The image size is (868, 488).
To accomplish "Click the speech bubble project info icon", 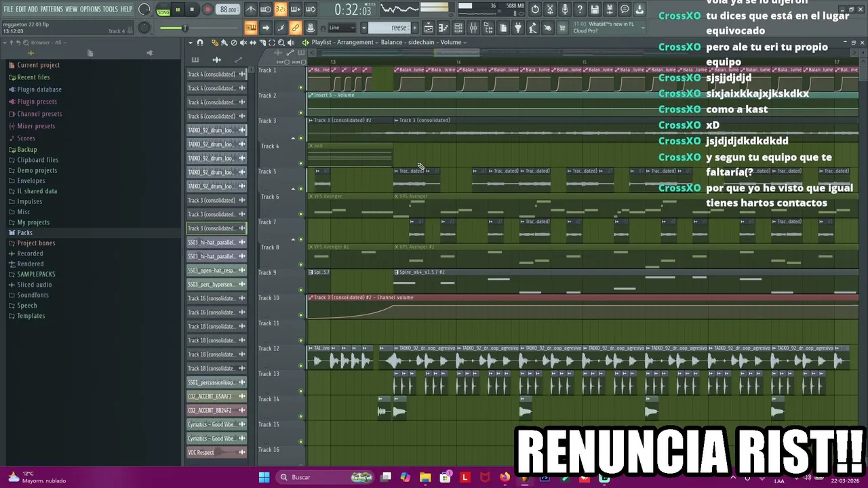I will (625, 9).
